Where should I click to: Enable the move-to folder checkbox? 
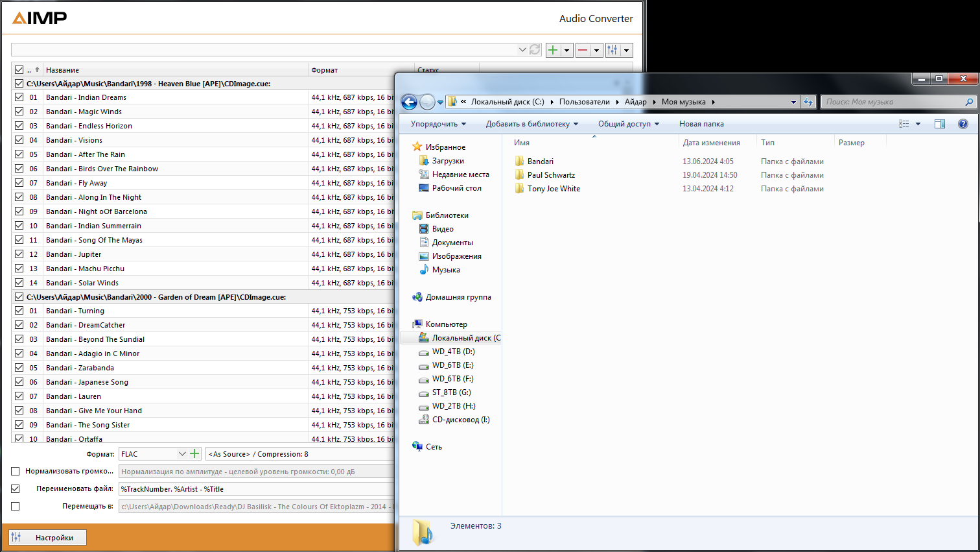[x=16, y=507]
